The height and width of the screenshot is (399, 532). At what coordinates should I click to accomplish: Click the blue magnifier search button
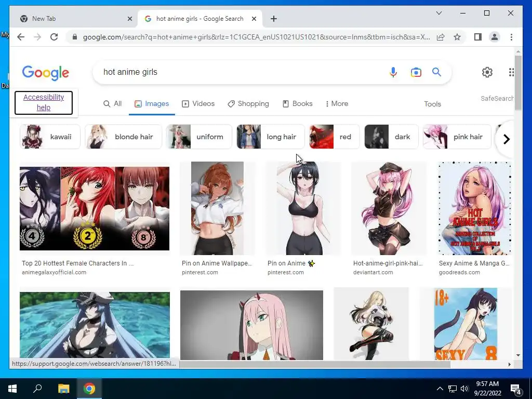436,72
